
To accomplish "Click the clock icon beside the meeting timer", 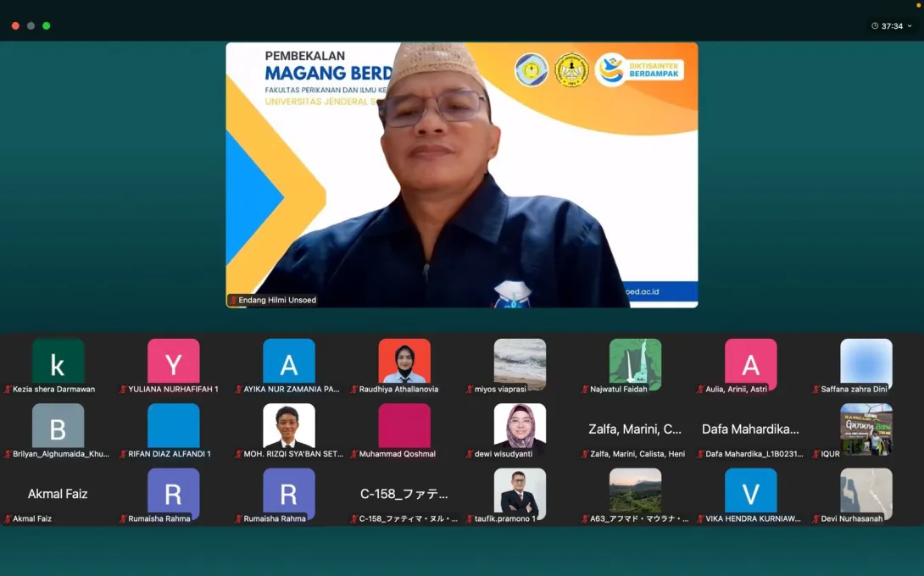I will coord(874,26).
